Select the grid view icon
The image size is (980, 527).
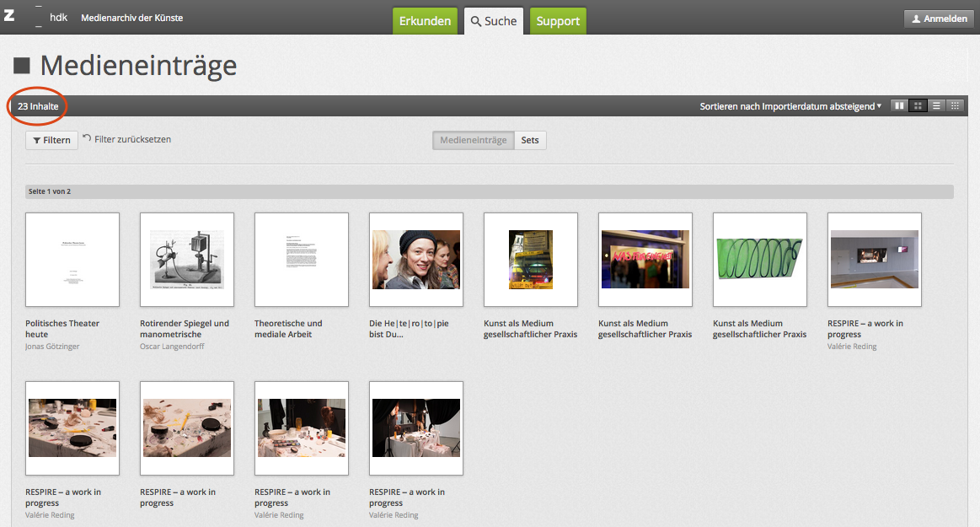click(918, 106)
